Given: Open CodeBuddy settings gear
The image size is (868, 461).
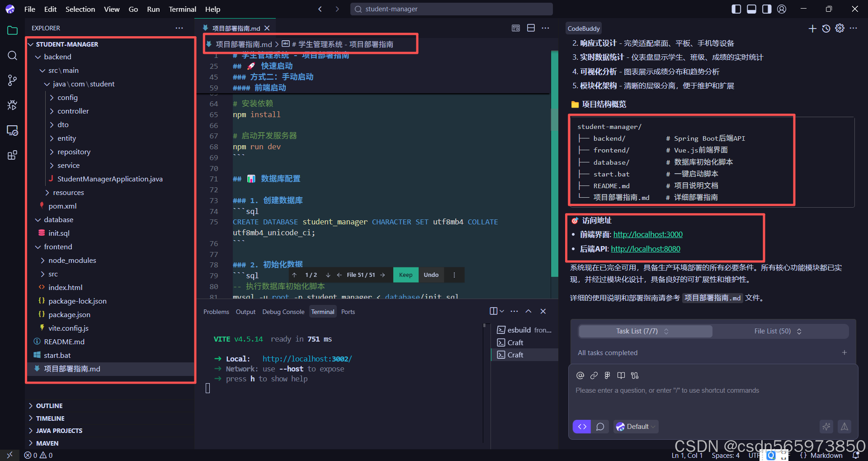Looking at the screenshot, I should 840,28.
